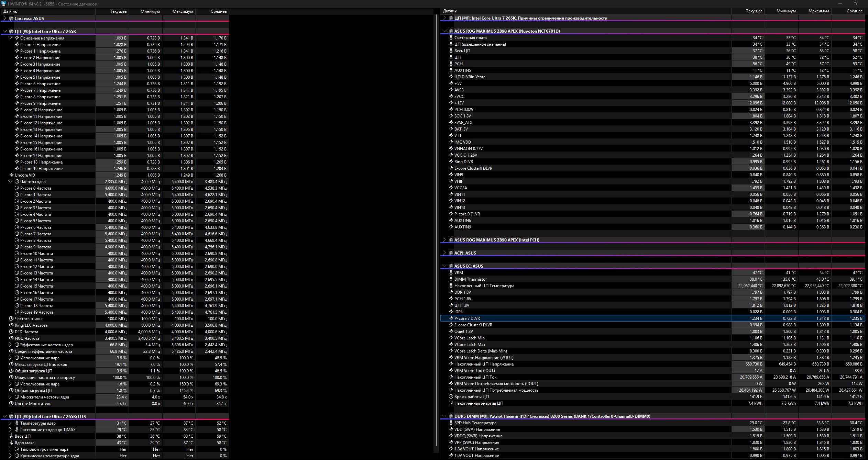Click the thermometer icon beside SPD Hub Температура

coord(451,423)
